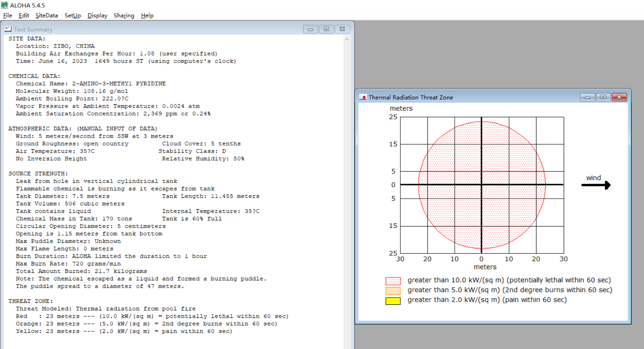Click the ALOHA application icon in title bar
The height and width of the screenshot is (349, 644).
(4, 5)
